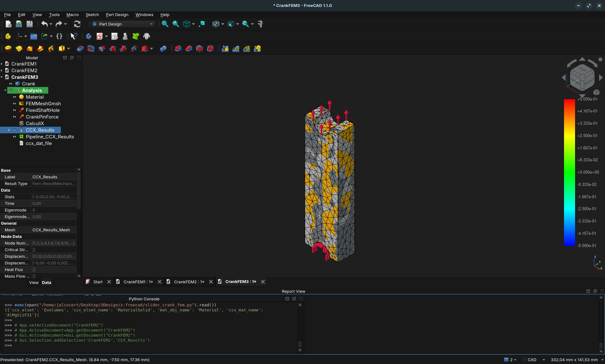Toggle visibility of FixedShaftHole constraint
605x364 pixels.
pos(15,110)
